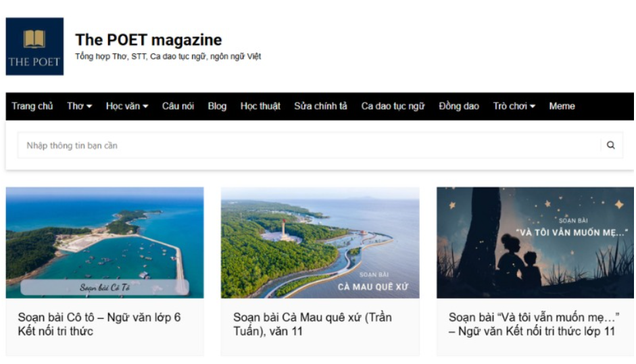Open article Soạn bài Cà Mau quê xứ
The width and height of the screenshot is (636, 364).
click(x=312, y=324)
